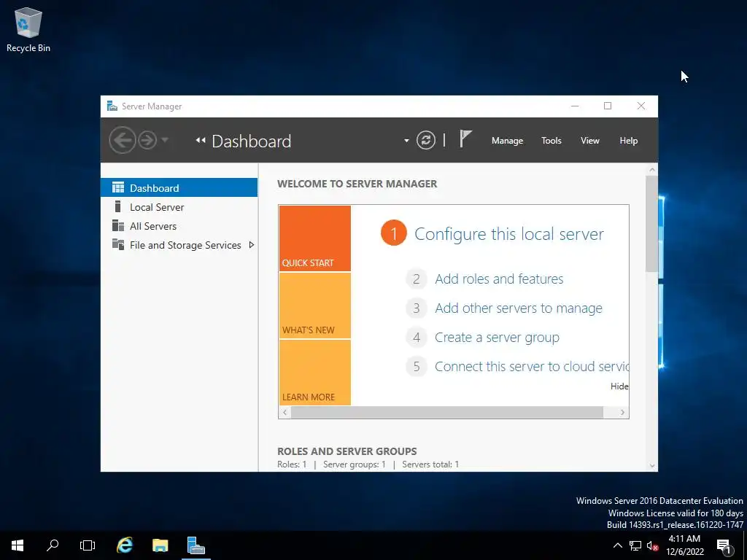
Task: Open File and Storage Services
Action: [179, 245]
